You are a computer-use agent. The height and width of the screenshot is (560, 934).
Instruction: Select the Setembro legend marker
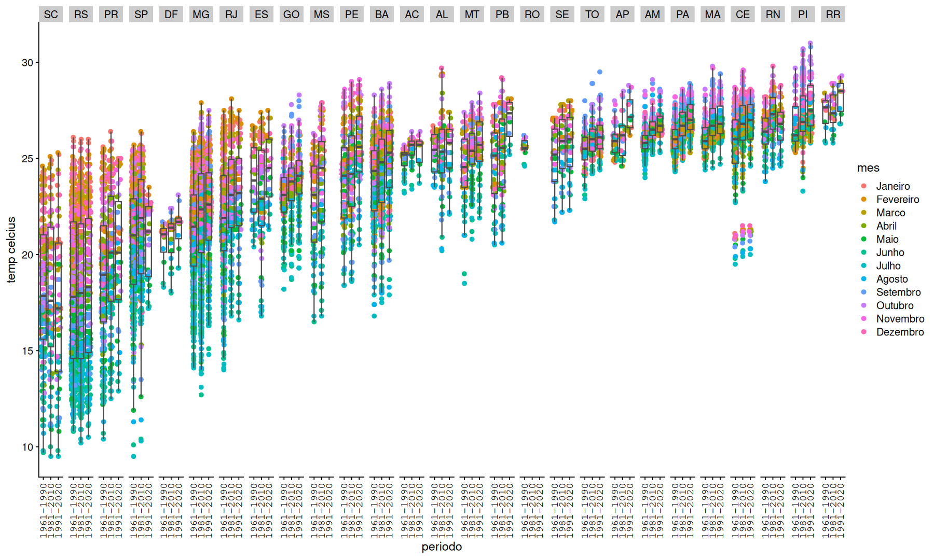tap(864, 292)
